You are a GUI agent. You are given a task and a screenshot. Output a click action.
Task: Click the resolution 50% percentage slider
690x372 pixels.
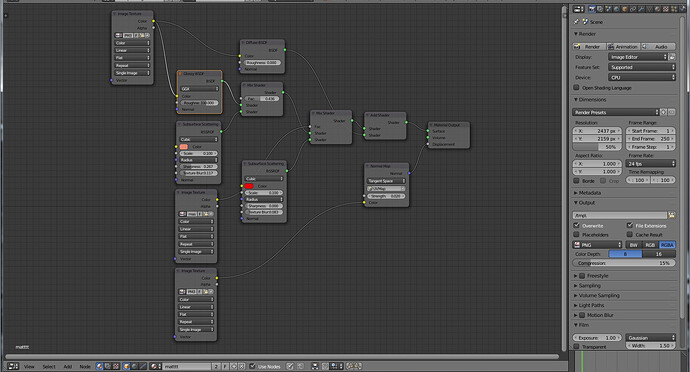(596, 147)
